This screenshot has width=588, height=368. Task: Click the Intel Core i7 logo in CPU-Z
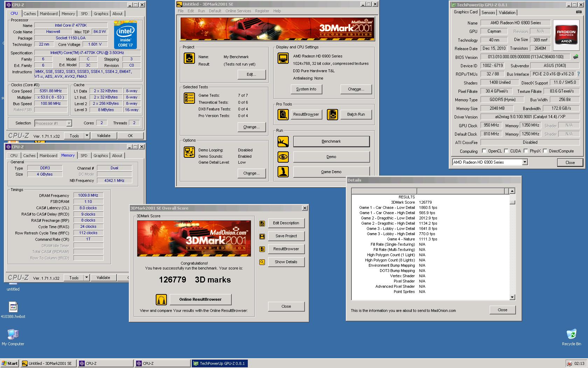point(125,35)
